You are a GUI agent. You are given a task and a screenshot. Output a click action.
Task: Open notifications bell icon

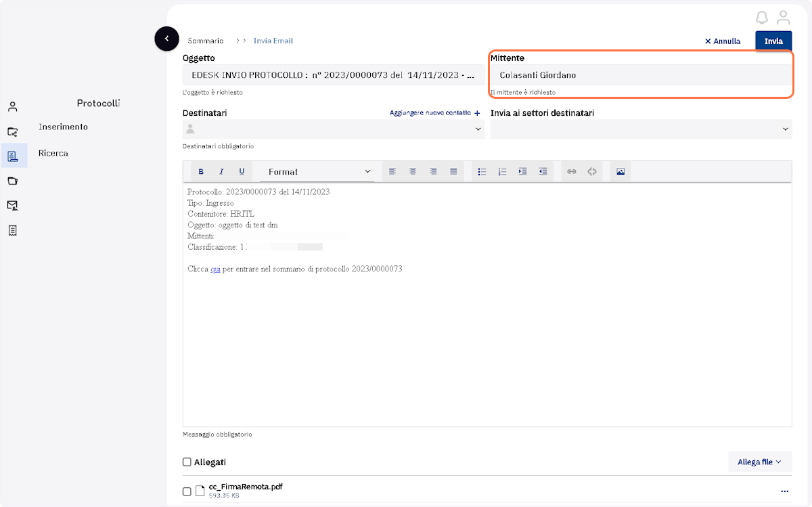pos(762,17)
